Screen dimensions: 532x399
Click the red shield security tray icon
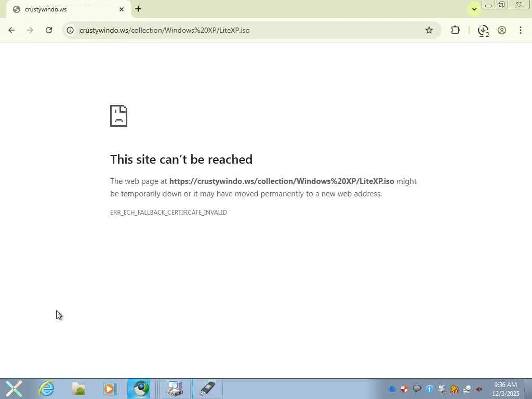[x=404, y=389]
